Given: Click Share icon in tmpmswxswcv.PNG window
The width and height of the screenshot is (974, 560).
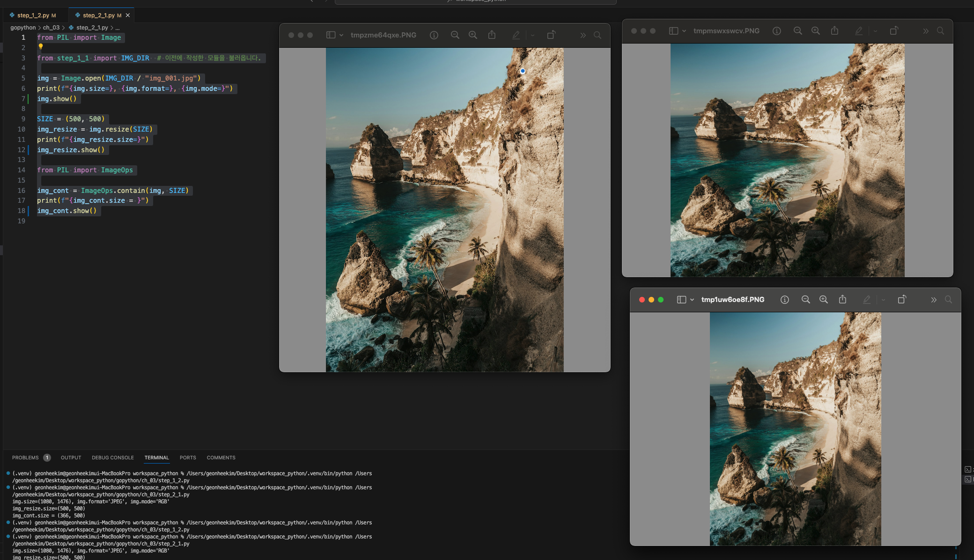Looking at the screenshot, I should pos(834,31).
